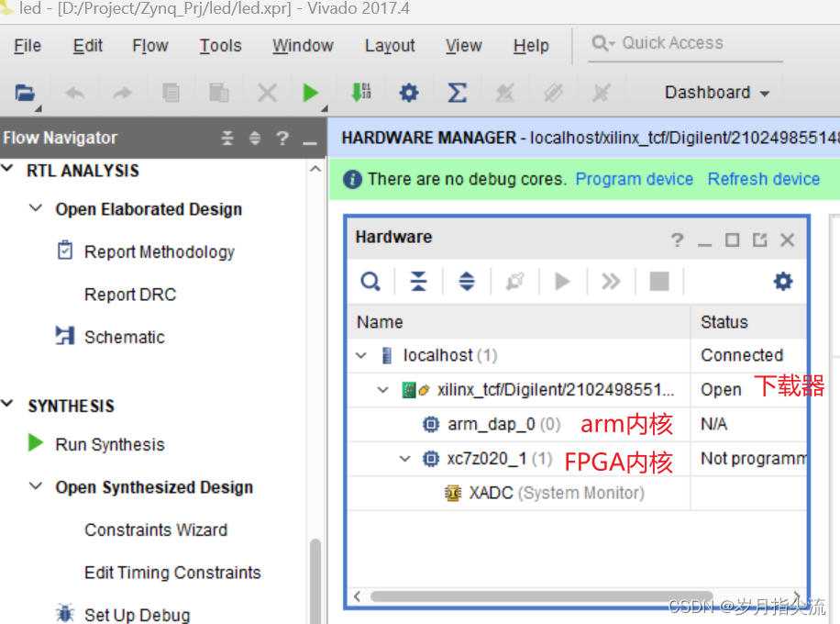Open the Help menu
Screen dimensions: 840x624
click(x=531, y=46)
